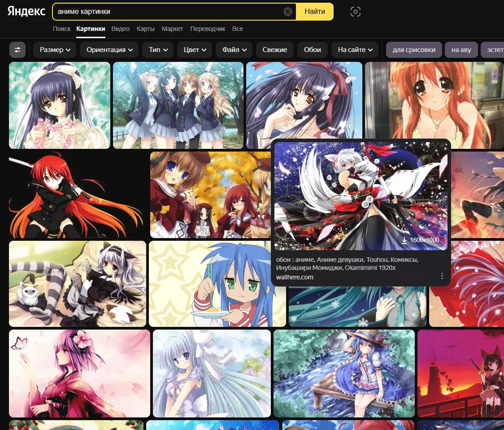Switch to the Переводчик tab
The width and height of the screenshot is (504, 430).
(x=208, y=29)
